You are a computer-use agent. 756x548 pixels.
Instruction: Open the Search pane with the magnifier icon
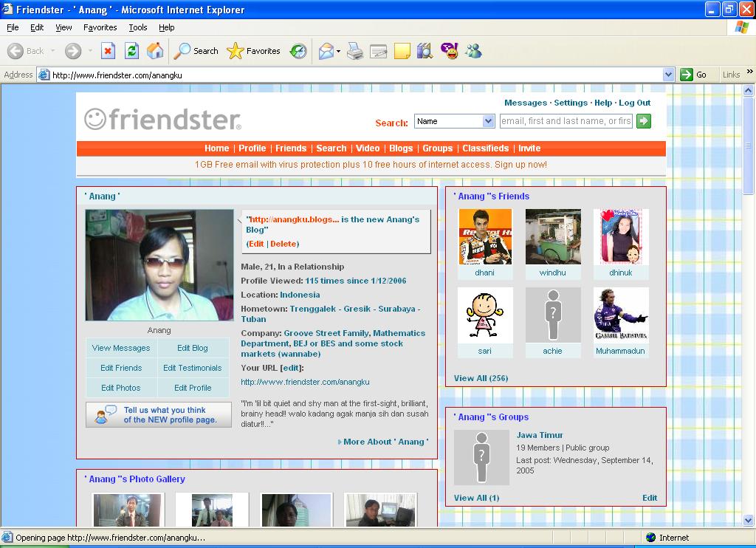182,51
